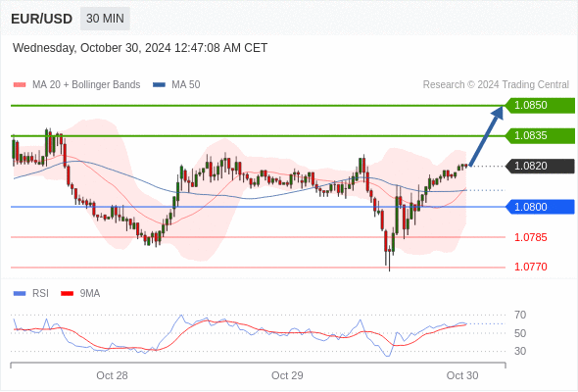Click the MA 50 legend swatch
The height and width of the screenshot is (392, 578).
click(x=159, y=85)
